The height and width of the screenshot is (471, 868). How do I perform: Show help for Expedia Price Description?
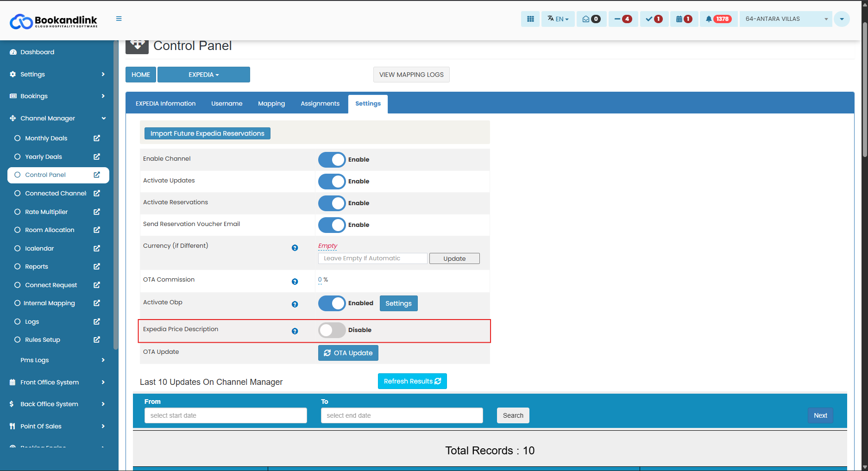(295, 331)
